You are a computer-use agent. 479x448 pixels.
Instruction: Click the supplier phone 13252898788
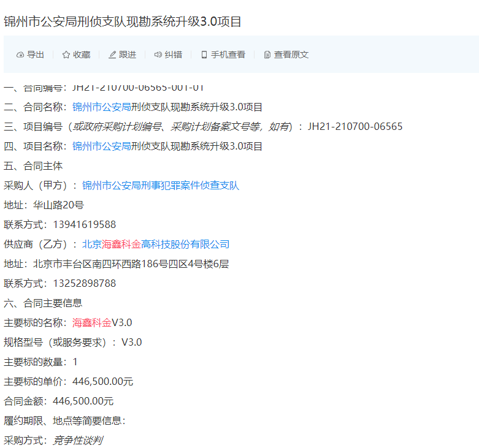[85, 284]
